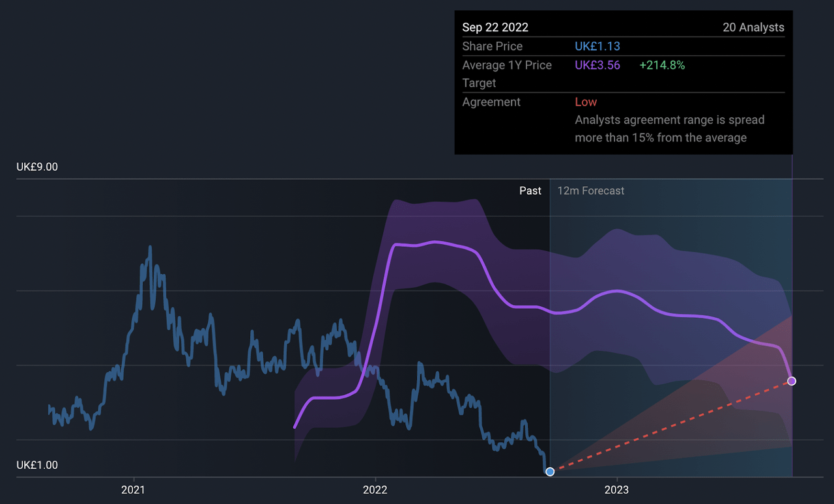
Task: Click the 'Agreement' row label
Action: pyautogui.click(x=491, y=102)
